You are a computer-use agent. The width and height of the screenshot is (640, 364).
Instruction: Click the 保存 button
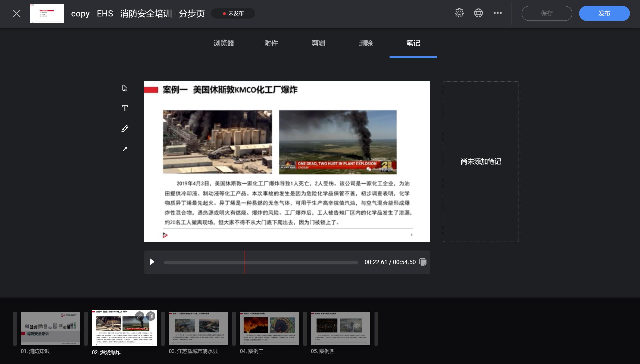[546, 13]
